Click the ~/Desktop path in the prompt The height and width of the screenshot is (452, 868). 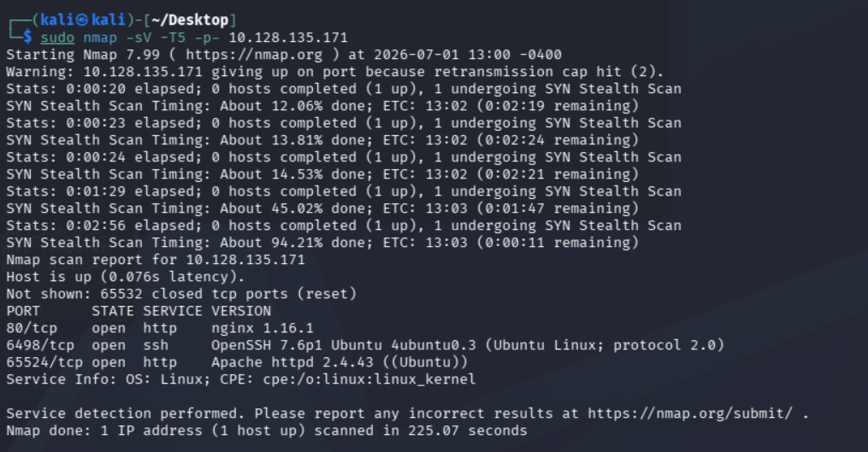[189, 20]
